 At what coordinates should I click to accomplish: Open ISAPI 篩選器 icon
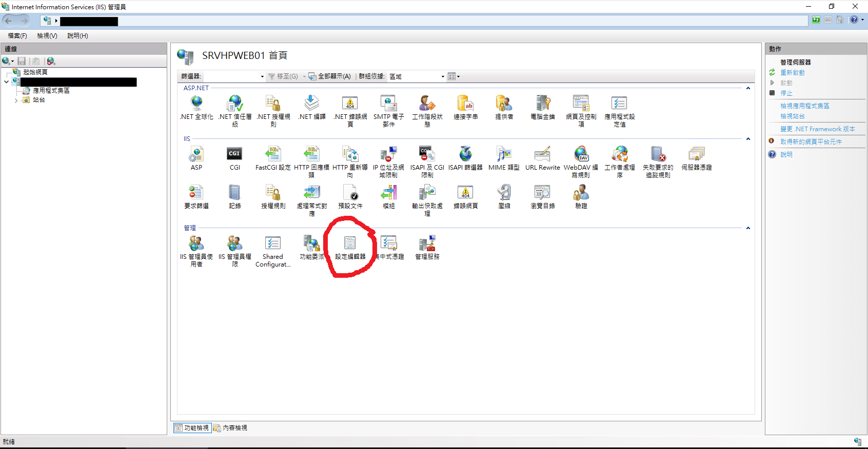[466, 158]
